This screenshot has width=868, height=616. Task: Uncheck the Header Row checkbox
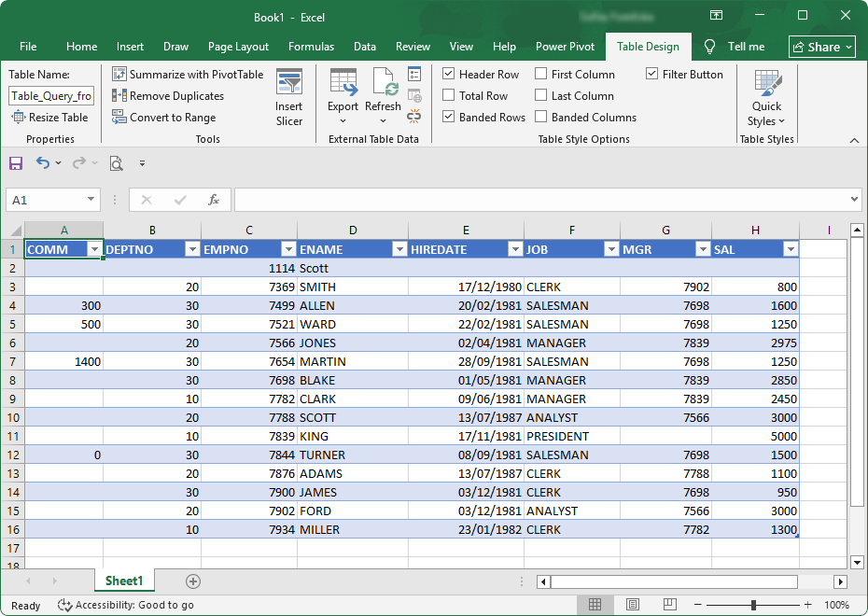449,74
